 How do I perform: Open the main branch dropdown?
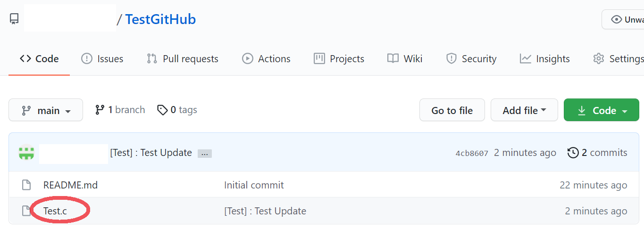[x=46, y=110]
